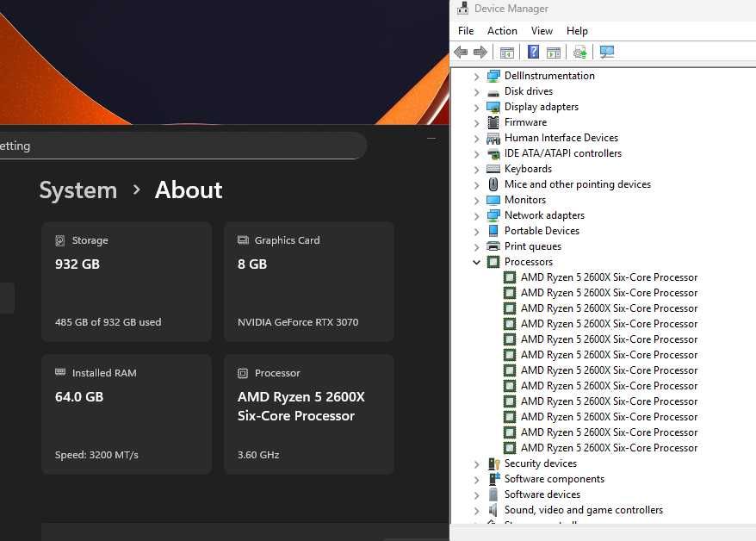Click the Properties action pane toolbar icon
This screenshot has width=756, height=541.
[554, 53]
